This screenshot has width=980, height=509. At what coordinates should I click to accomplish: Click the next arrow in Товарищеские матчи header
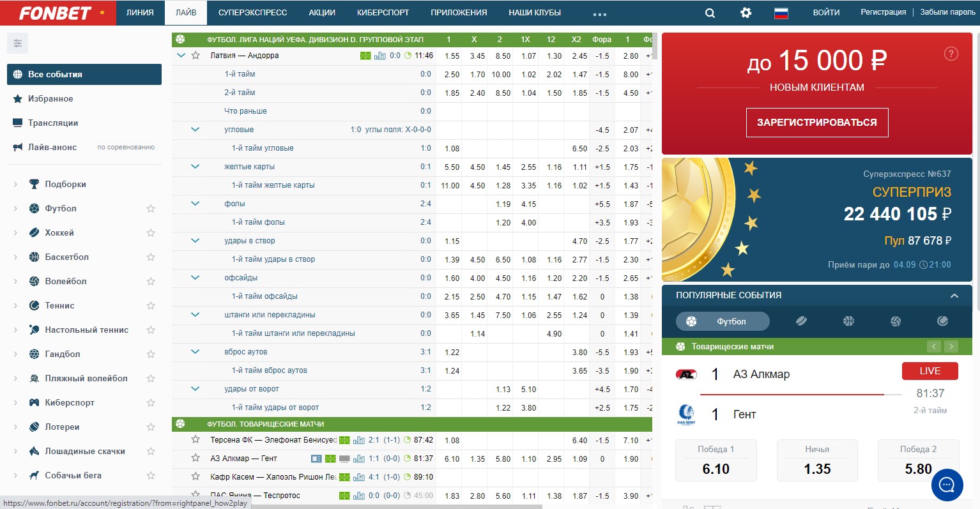[951, 346]
